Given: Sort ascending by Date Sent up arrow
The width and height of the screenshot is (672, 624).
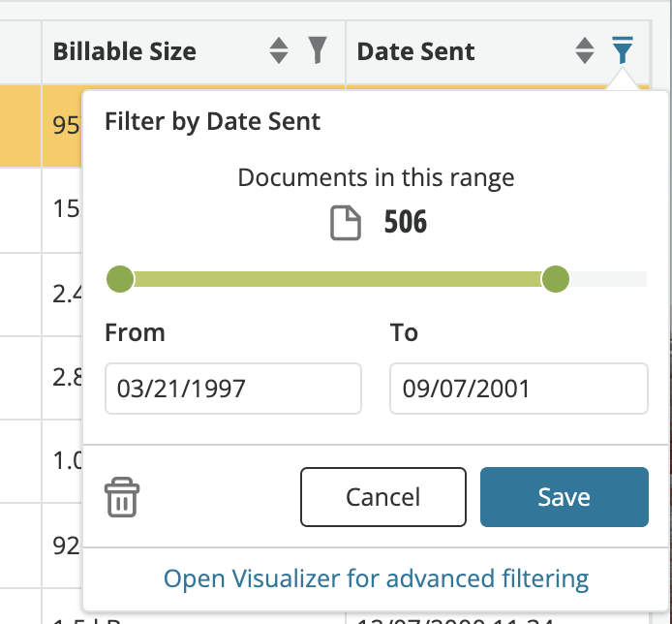Looking at the screenshot, I should click(x=585, y=44).
